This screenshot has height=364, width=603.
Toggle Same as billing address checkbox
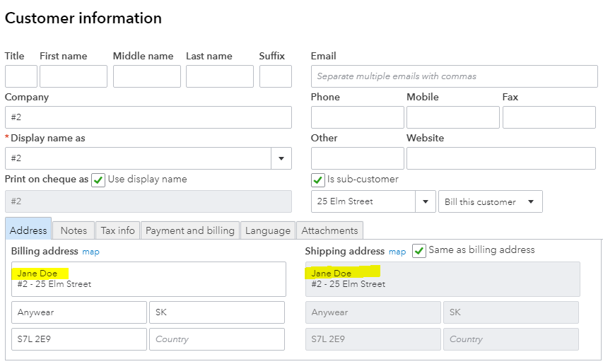tap(419, 251)
